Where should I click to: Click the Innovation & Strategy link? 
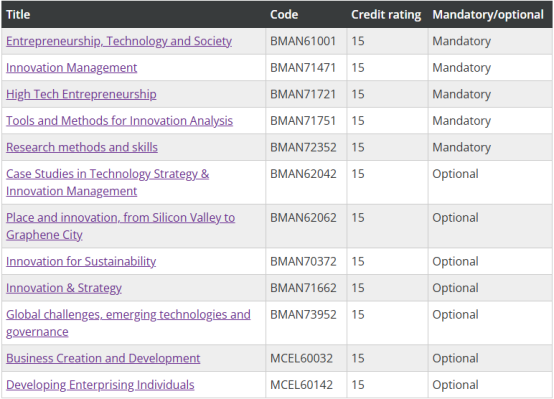tap(64, 288)
